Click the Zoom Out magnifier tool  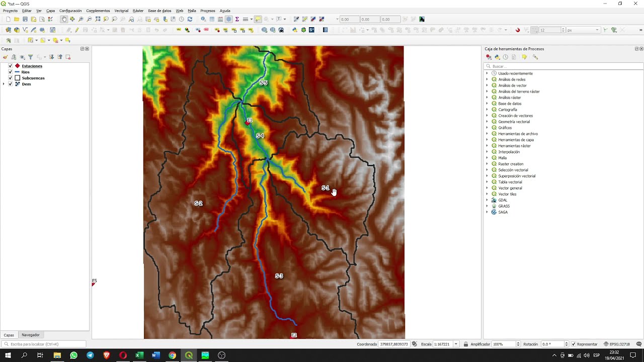click(89, 19)
